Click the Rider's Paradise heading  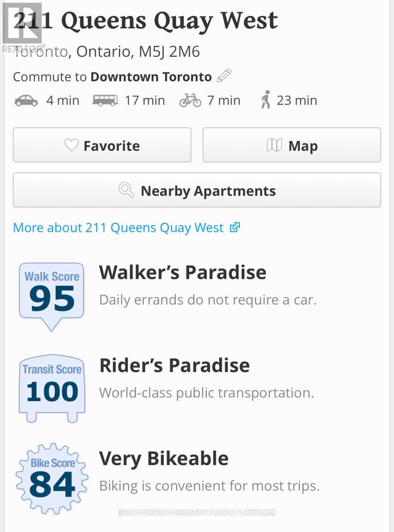174,365
